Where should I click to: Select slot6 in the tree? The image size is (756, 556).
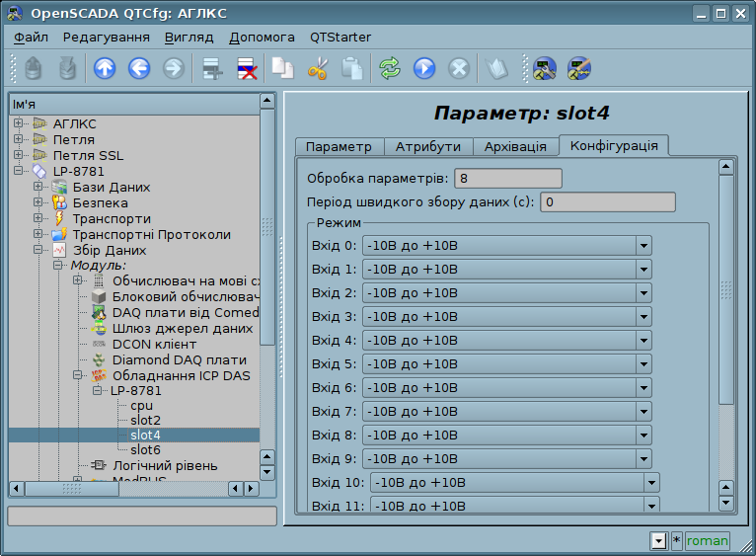tap(145, 450)
